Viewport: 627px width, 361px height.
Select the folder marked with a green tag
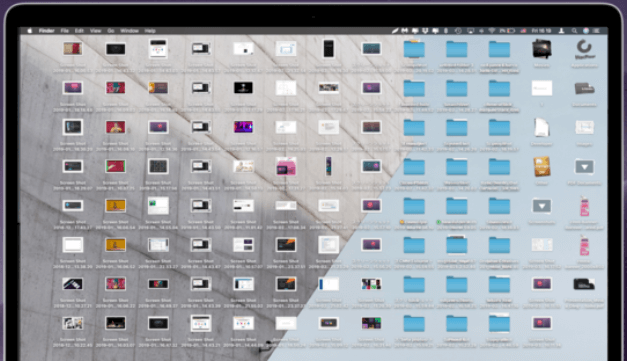(457, 206)
